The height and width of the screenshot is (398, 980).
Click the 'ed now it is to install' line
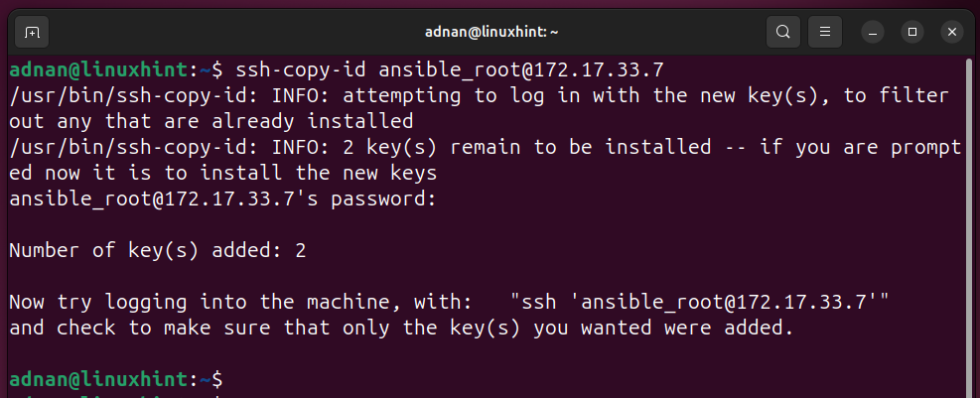[223, 173]
